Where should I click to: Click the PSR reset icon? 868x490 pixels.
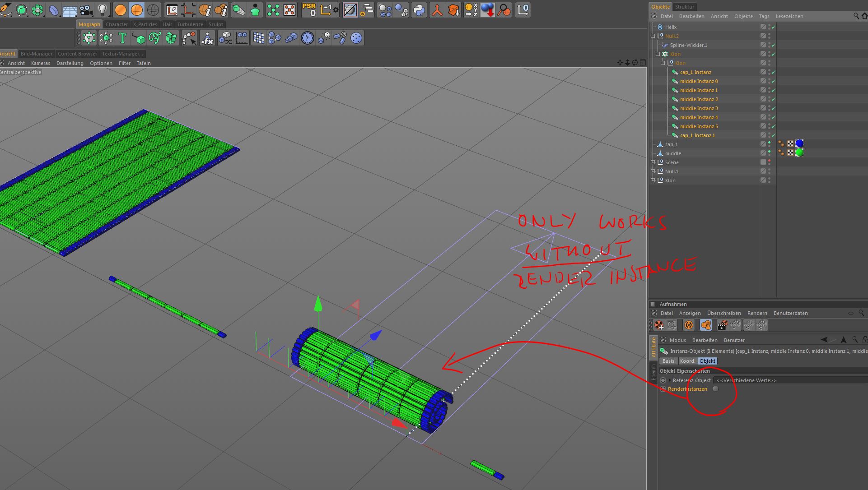pos(309,9)
